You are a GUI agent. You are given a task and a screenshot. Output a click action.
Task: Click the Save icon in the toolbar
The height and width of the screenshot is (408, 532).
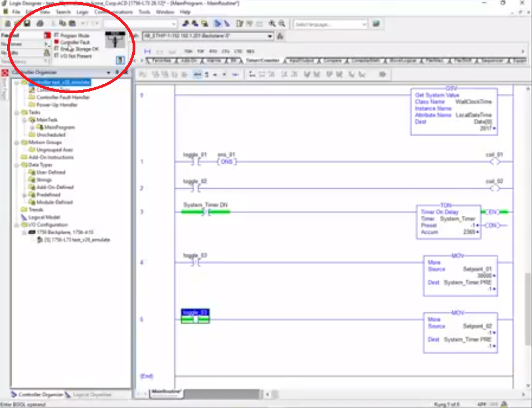click(x=27, y=24)
